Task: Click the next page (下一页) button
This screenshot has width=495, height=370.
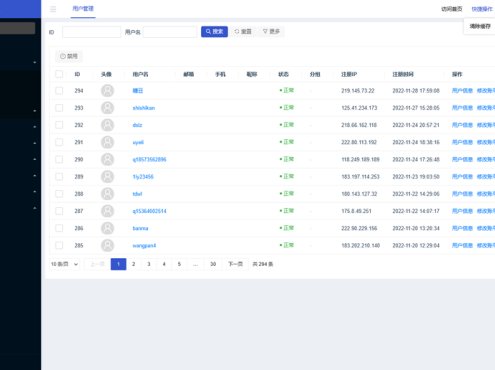Action: coord(235,264)
